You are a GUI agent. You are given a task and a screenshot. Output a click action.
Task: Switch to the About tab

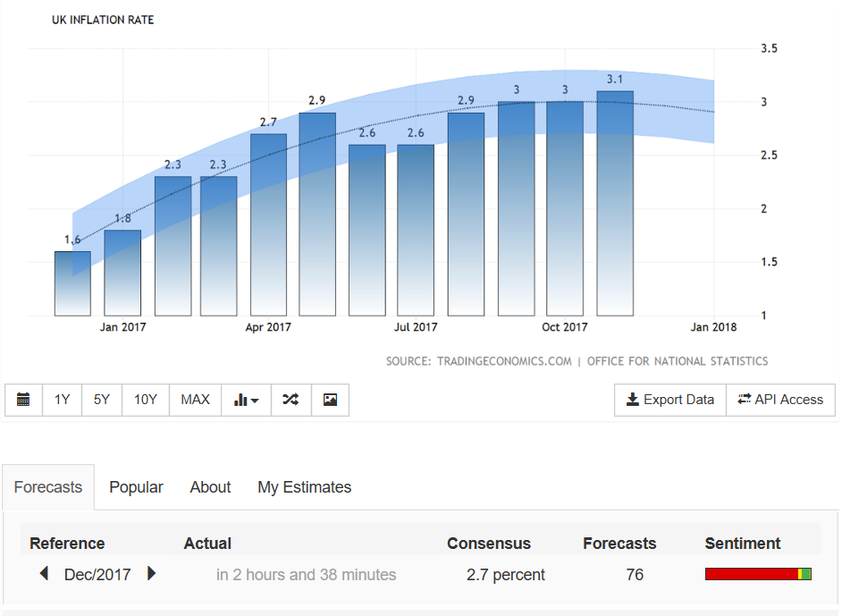(x=210, y=487)
